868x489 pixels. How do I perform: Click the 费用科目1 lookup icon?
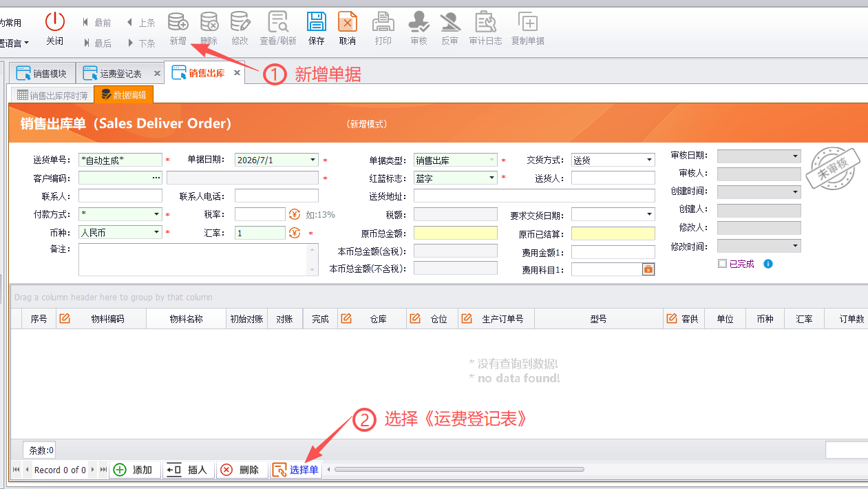click(648, 269)
